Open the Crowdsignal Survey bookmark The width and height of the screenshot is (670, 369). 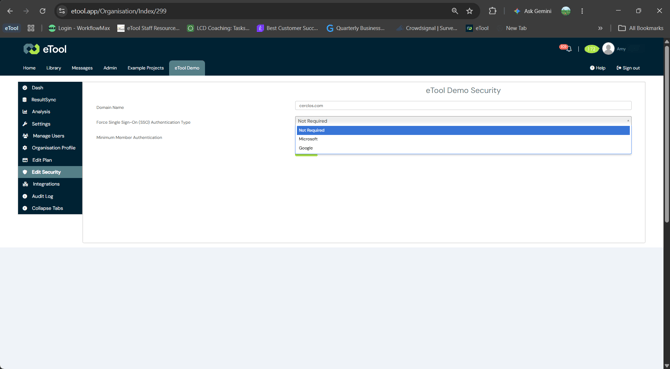click(426, 28)
